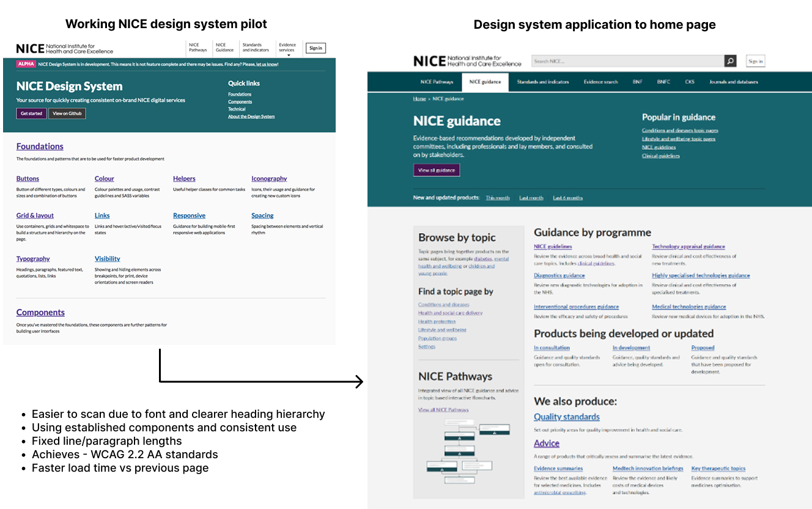The width and height of the screenshot is (812, 509).
Task: Click the Home breadcrumb link
Action: [x=419, y=98]
